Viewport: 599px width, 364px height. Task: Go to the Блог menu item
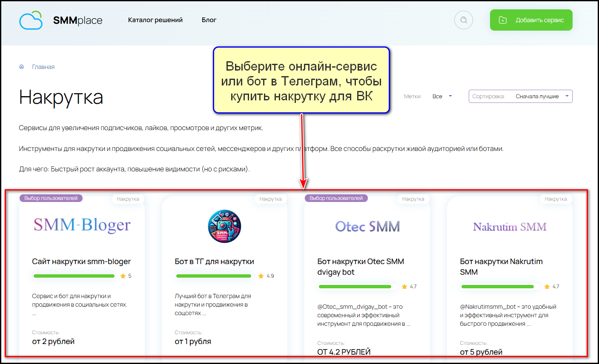tap(209, 20)
